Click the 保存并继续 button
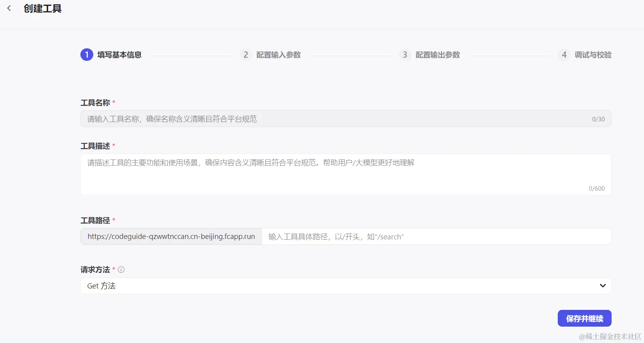 [x=584, y=318]
